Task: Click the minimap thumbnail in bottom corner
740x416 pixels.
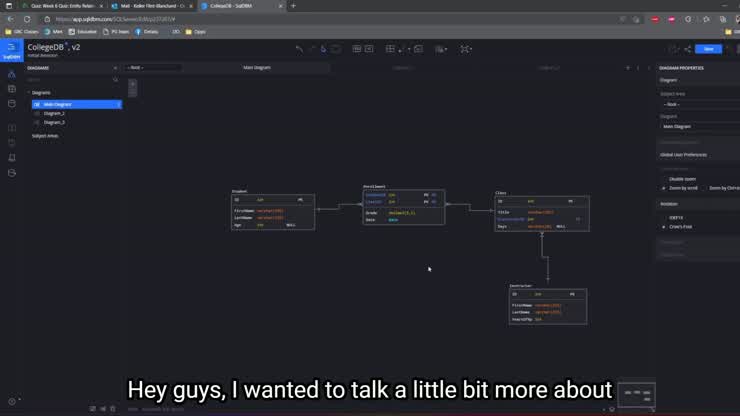Action: tap(636, 394)
